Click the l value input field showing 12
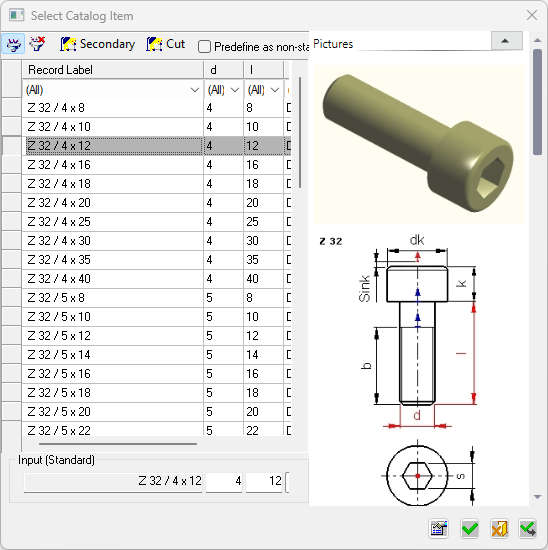Viewport: 548px width, 550px height. (x=264, y=481)
